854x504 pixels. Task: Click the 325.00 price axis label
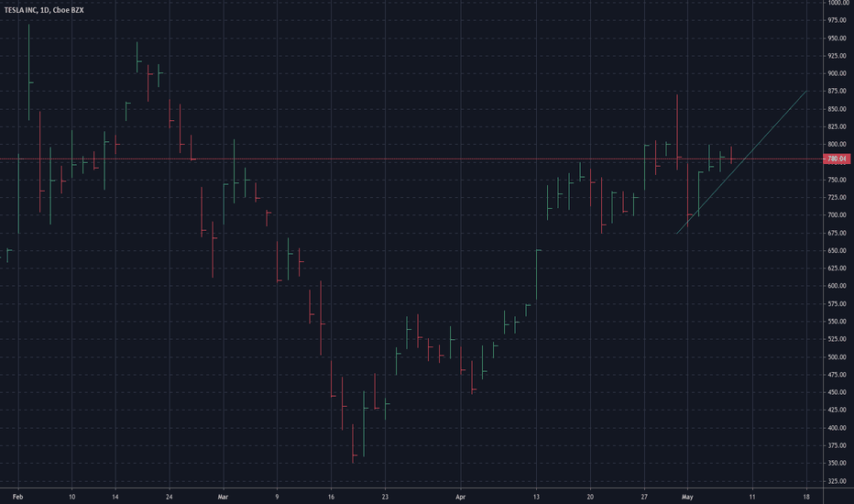point(837,481)
